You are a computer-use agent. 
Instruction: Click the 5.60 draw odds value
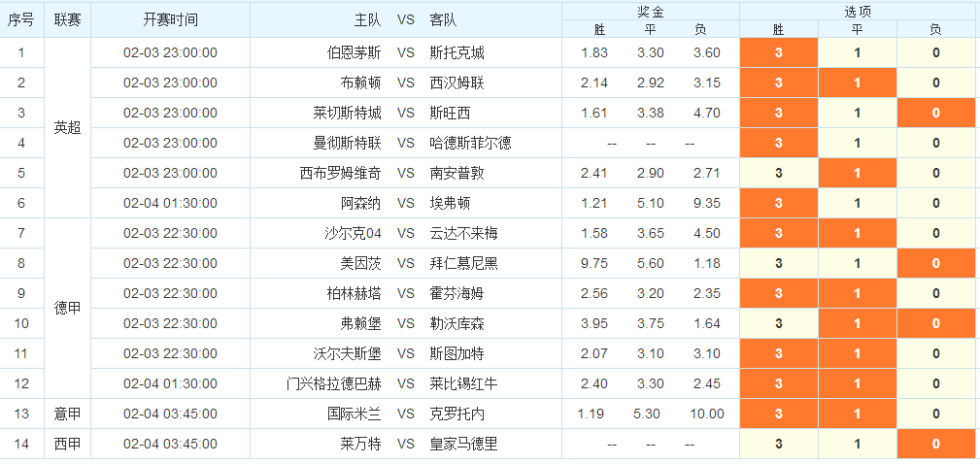pyautogui.click(x=651, y=263)
